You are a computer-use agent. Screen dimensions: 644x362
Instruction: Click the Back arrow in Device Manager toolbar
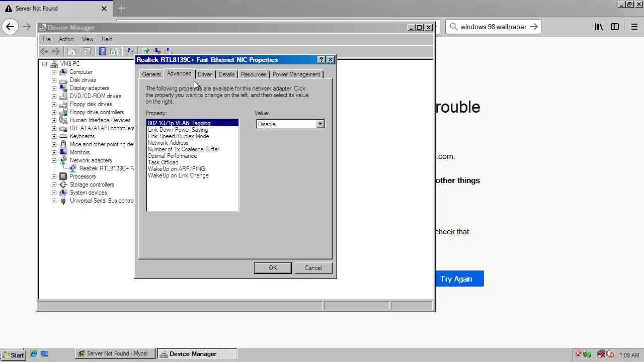click(44, 51)
